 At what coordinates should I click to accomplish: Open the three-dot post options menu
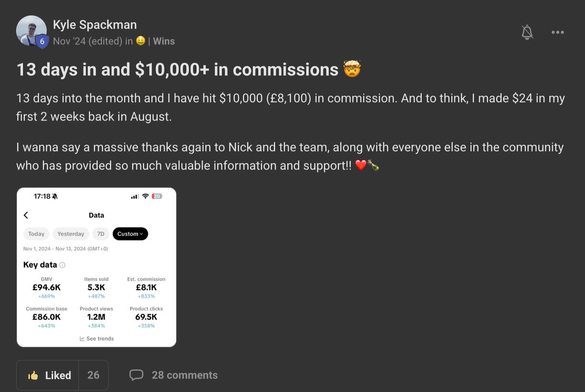[557, 32]
